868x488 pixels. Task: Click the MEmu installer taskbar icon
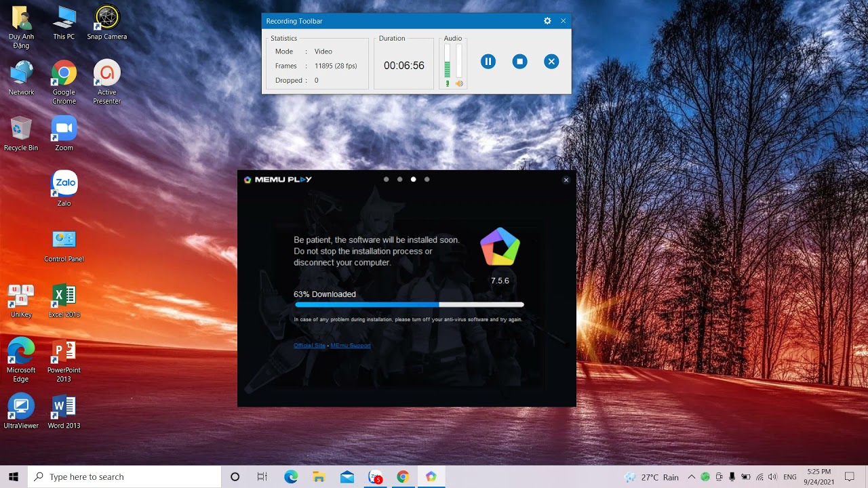tap(431, 476)
